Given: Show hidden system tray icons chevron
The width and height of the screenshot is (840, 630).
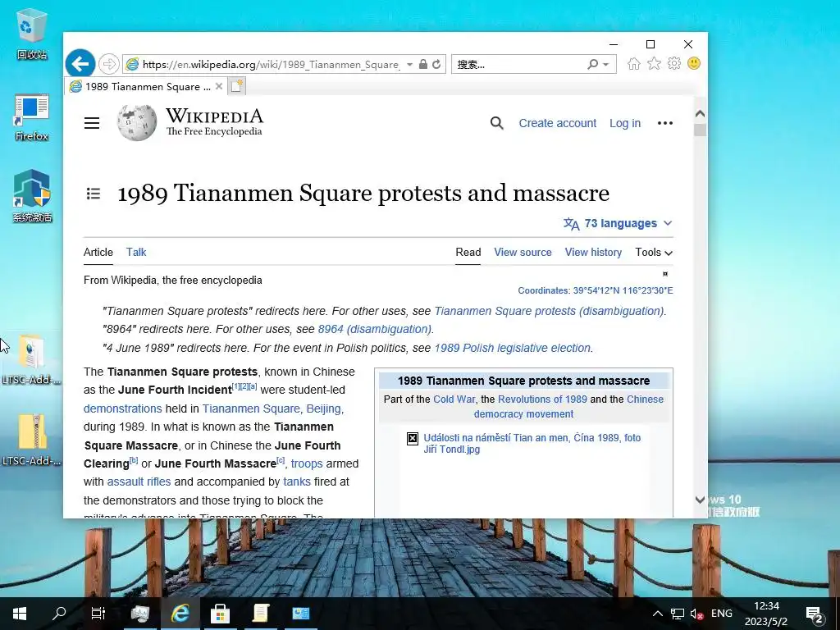Looking at the screenshot, I should point(657,614).
